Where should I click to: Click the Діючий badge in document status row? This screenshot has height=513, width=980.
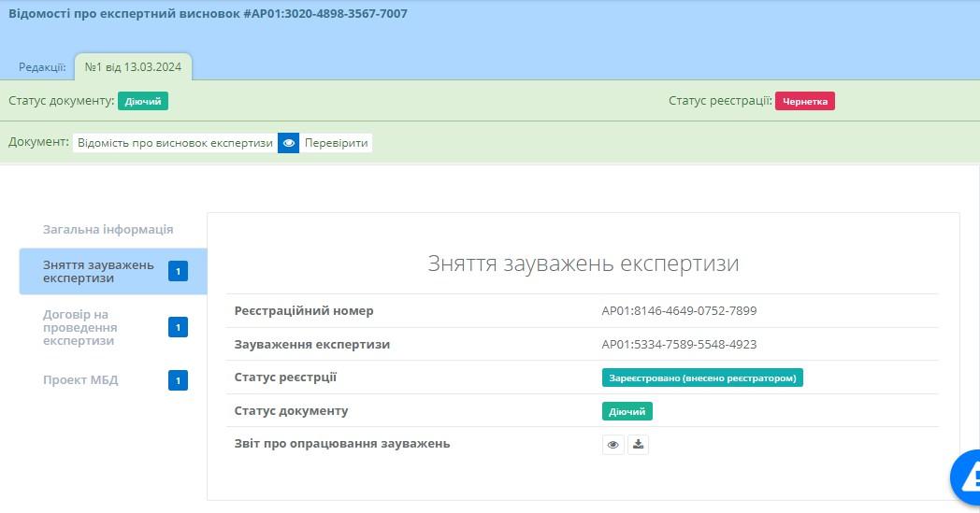click(x=627, y=411)
